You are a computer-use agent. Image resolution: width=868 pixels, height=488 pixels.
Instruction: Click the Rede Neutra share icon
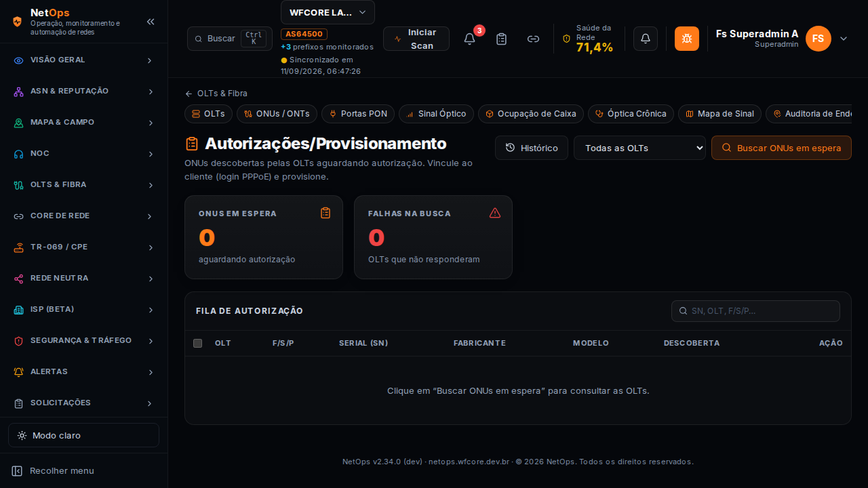click(19, 279)
